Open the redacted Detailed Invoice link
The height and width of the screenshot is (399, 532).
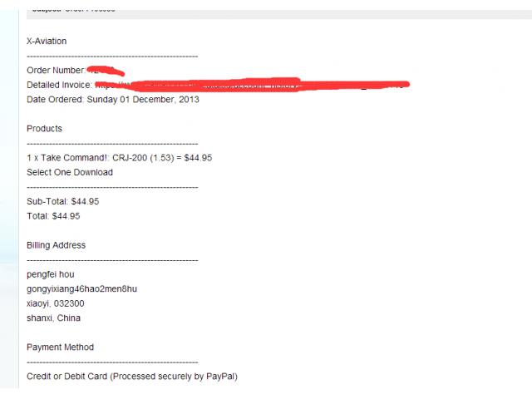[252, 85]
